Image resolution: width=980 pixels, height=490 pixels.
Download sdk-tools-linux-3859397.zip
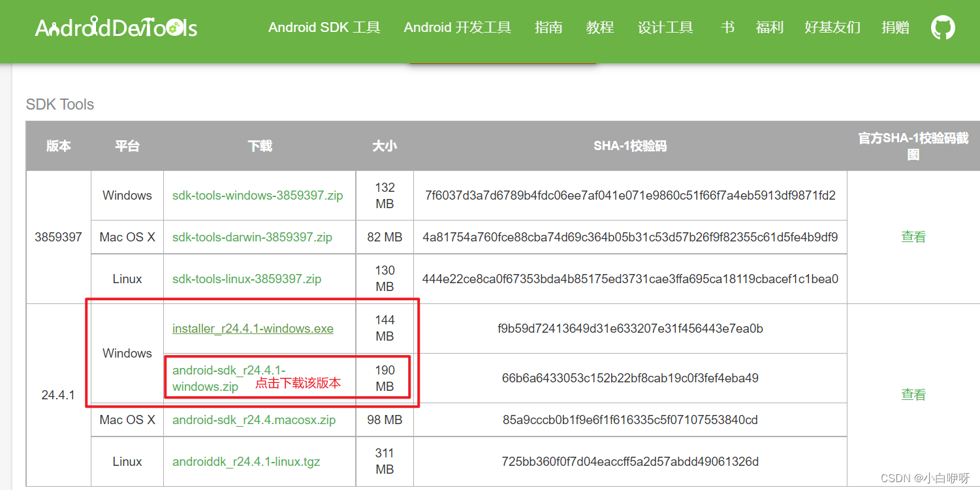pyautogui.click(x=247, y=279)
